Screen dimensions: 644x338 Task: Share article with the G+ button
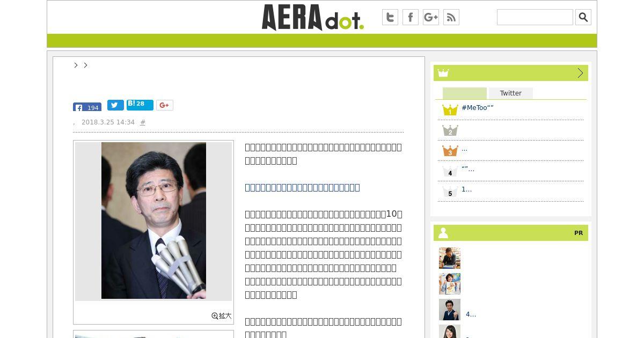(165, 105)
